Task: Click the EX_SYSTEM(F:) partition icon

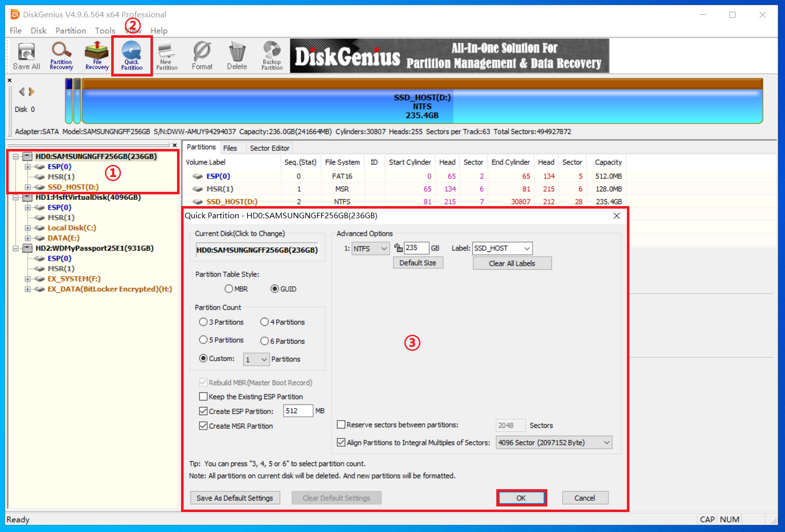Action: tap(39, 279)
